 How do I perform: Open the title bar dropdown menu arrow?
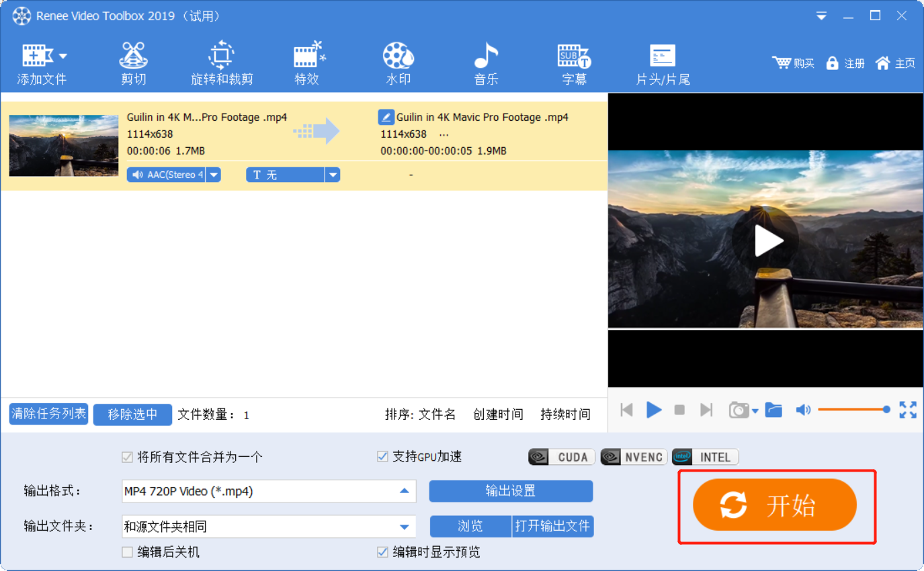tap(821, 15)
